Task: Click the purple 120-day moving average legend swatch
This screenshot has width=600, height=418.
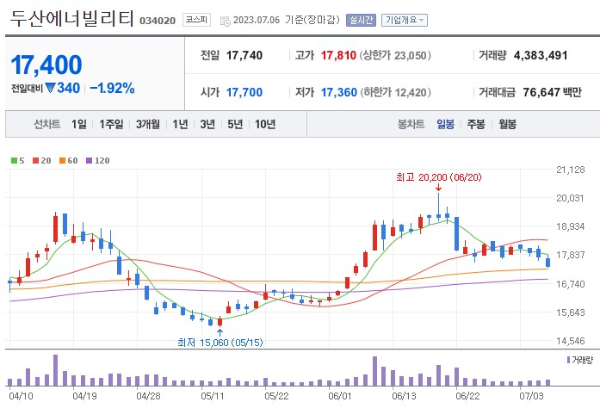Action: (89, 161)
